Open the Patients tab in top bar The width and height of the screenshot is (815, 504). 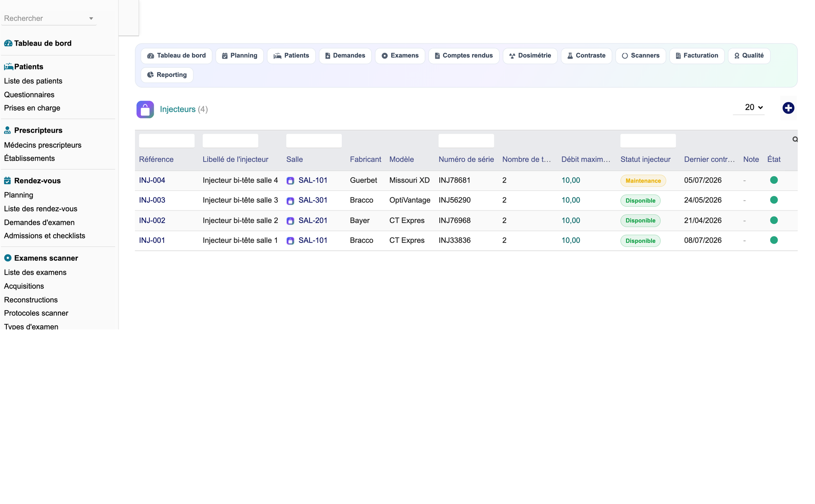[x=291, y=56]
